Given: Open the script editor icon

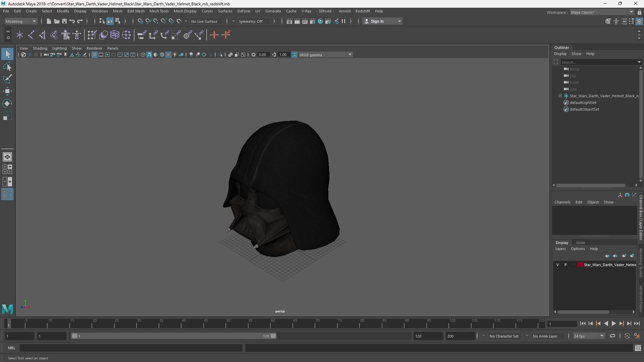Looking at the screenshot, I should tap(638, 348).
